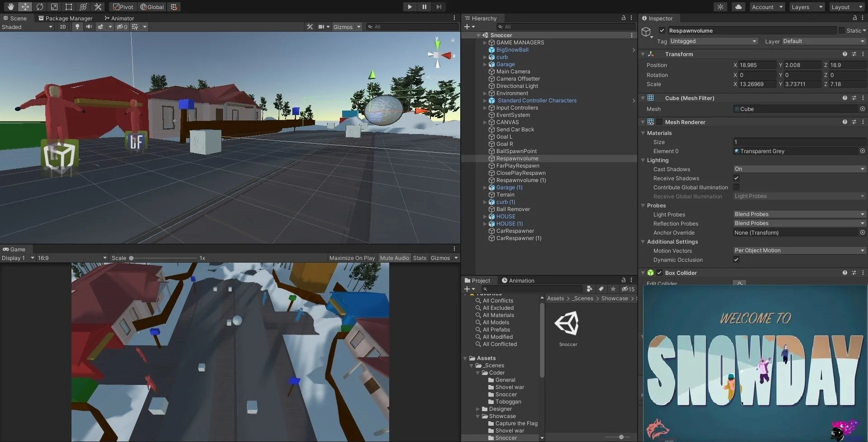868x442 pixels.
Task: Click the Step frame button
Action: coord(439,7)
